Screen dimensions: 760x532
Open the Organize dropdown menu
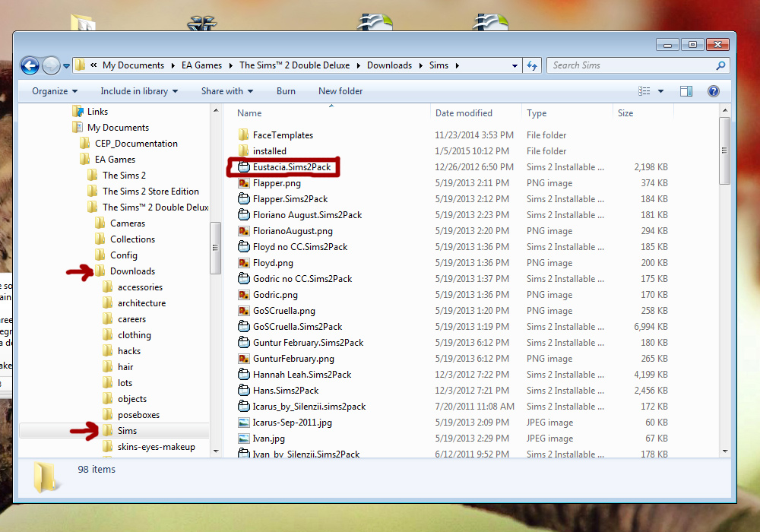[x=54, y=91]
